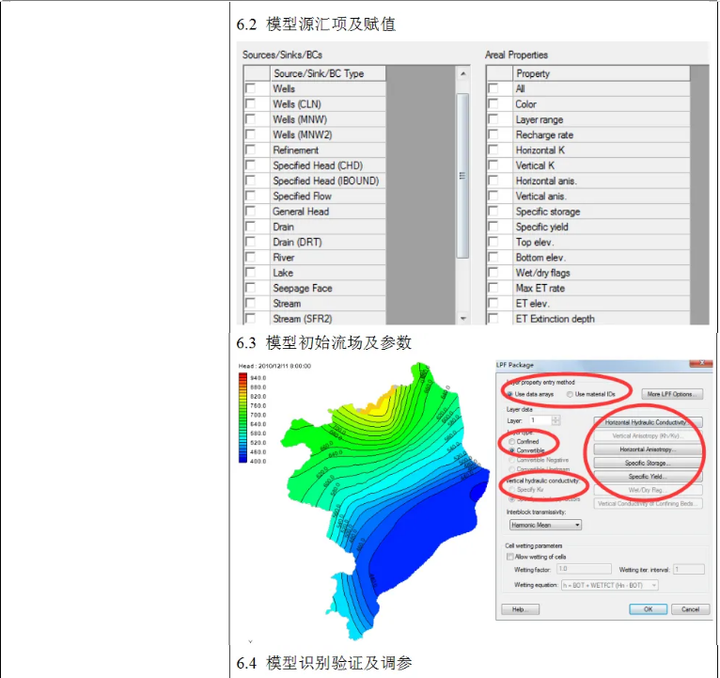Close the LPF Package dialog

point(701,363)
